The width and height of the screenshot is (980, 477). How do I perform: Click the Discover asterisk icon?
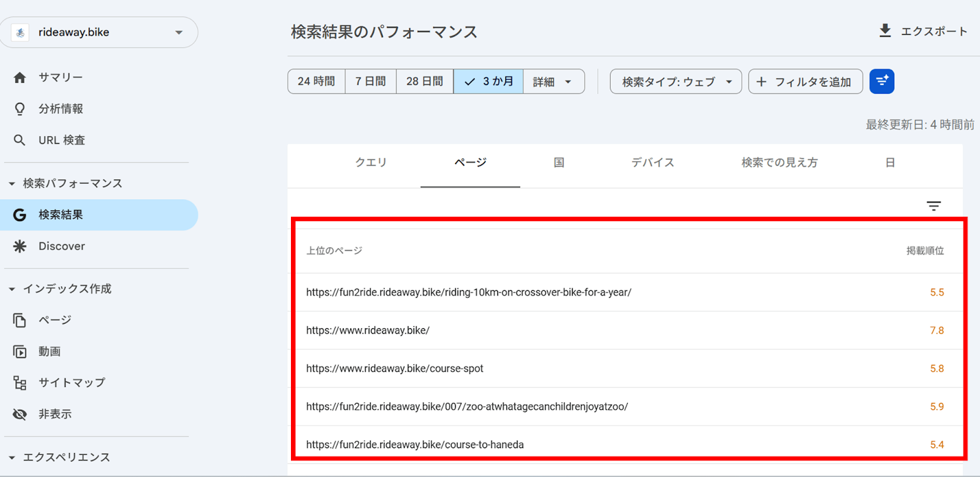tap(20, 246)
